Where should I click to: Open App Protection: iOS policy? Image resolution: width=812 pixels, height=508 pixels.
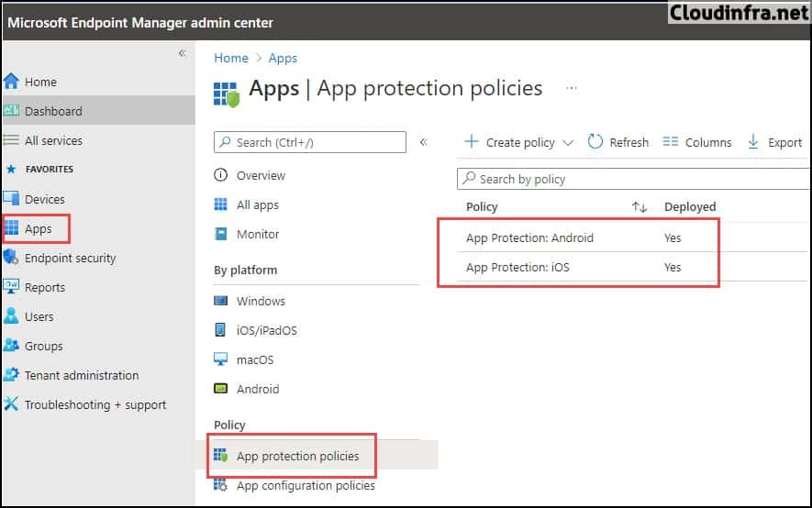[x=517, y=268]
